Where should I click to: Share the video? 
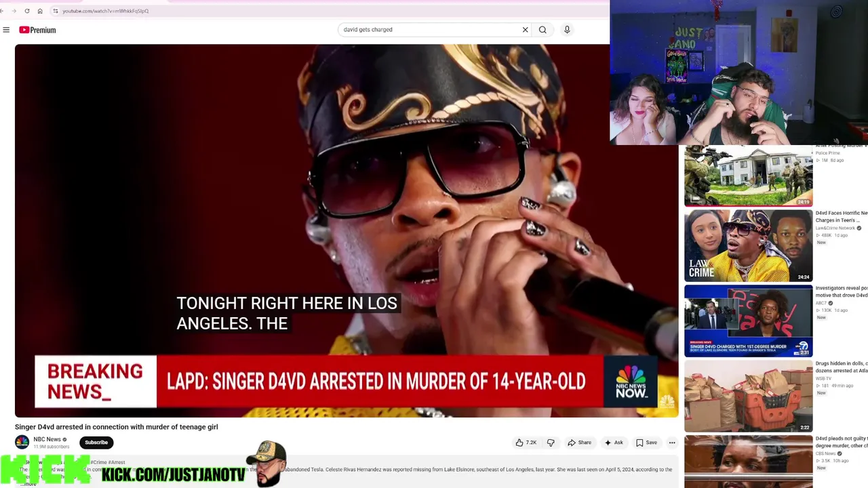click(579, 443)
